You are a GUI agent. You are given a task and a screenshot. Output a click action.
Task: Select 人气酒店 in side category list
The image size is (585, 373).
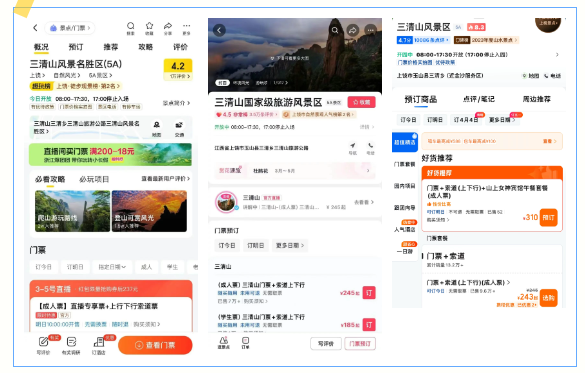click(x=404, y=229)
